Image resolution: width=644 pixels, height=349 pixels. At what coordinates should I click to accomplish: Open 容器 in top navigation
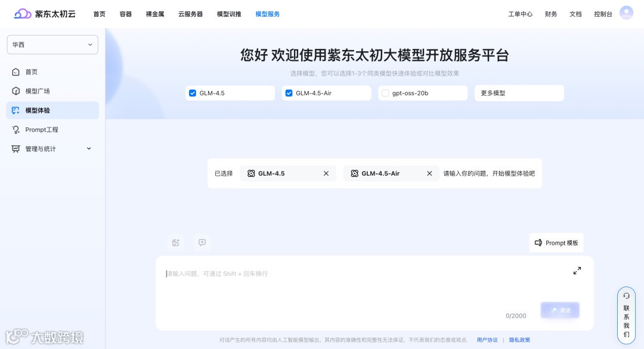126,14
